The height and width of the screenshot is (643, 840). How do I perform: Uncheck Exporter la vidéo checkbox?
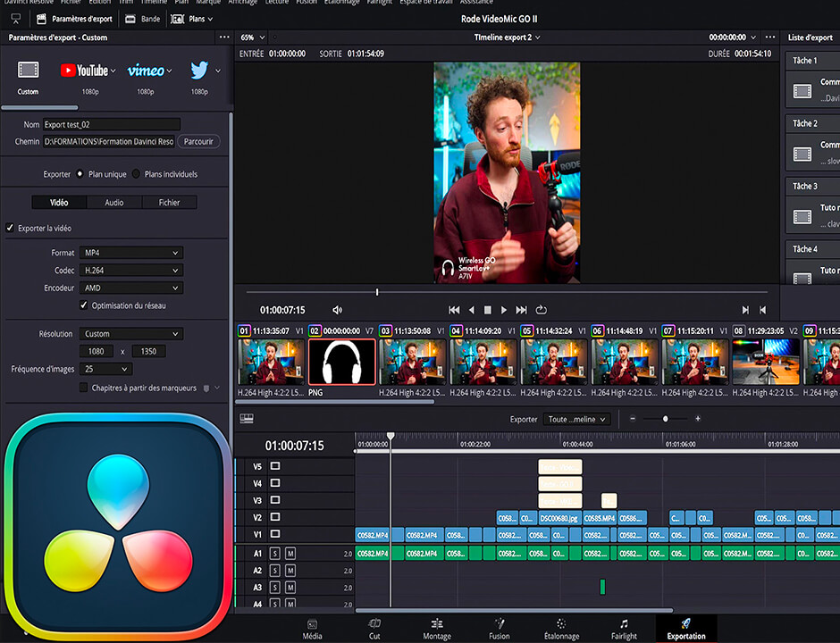[x=10, y=229]
